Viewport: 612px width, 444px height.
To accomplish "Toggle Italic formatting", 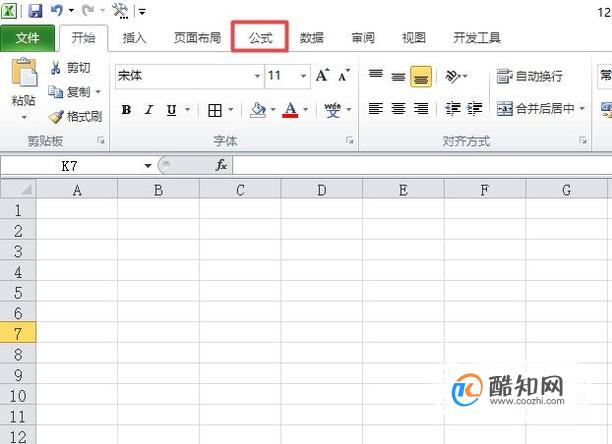I will point(149,110).
